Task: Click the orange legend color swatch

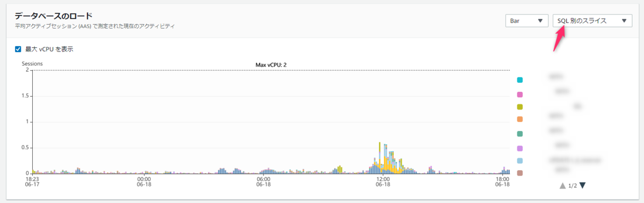Action: [519, 119]
